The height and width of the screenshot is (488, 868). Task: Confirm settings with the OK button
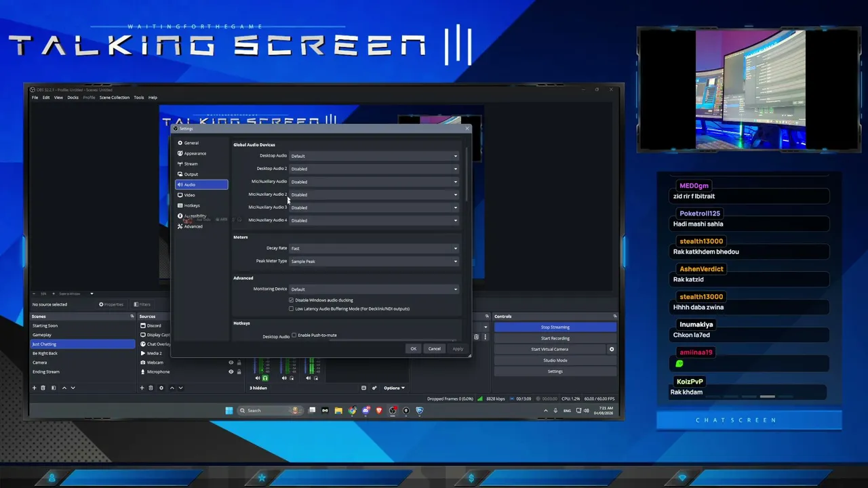coord(413,349)
